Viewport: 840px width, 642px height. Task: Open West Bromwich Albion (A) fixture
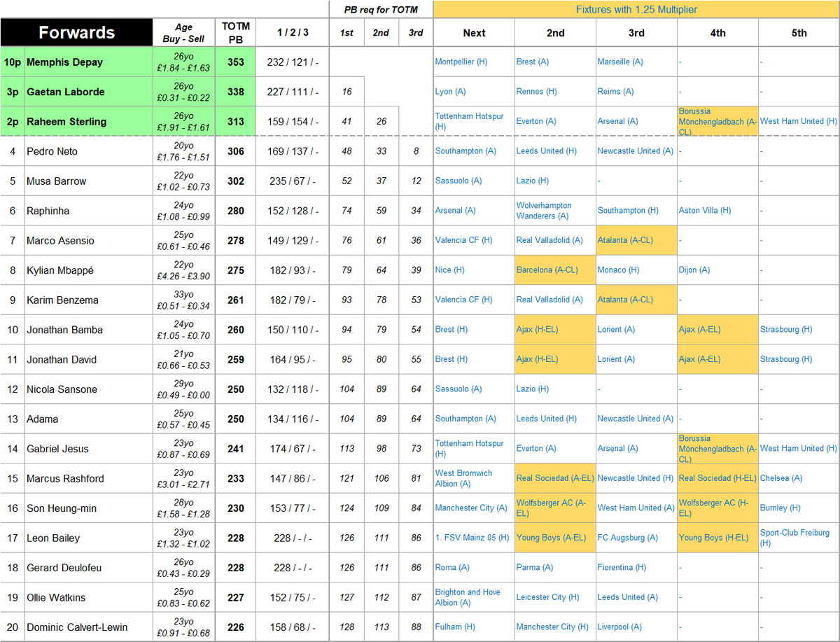click(463, 479)
